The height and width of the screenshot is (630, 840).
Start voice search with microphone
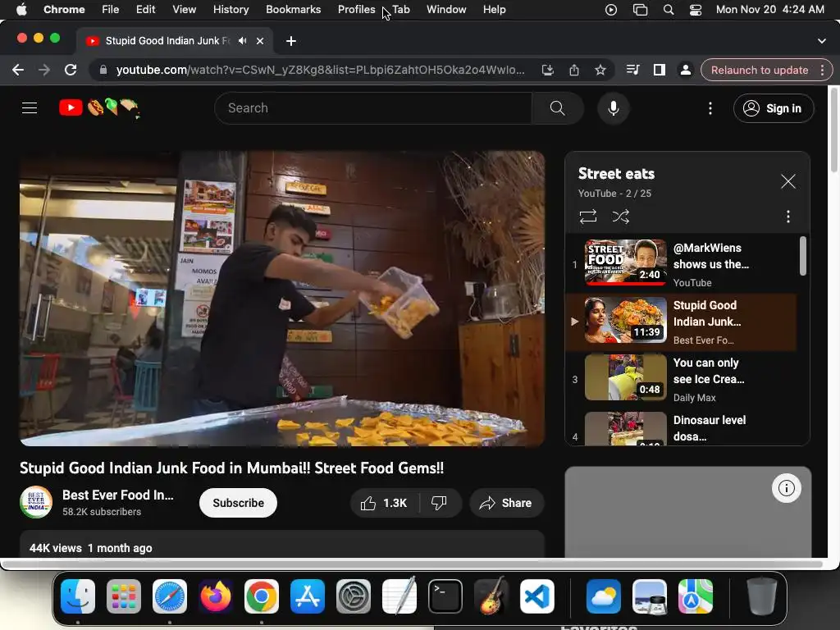(614, 108)
